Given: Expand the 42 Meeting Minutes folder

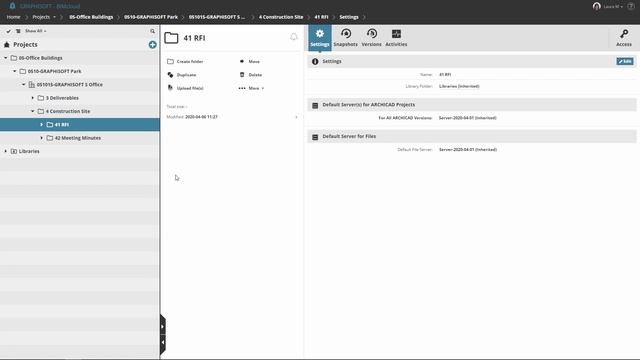Looking at the screenshot, I should click(x=42, y=138).
